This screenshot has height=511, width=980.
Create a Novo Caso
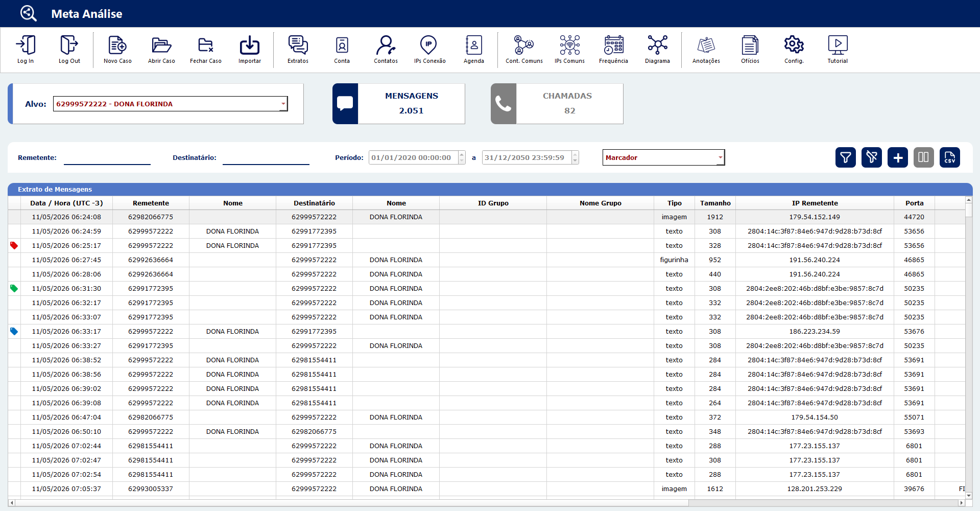coord(117,49)
